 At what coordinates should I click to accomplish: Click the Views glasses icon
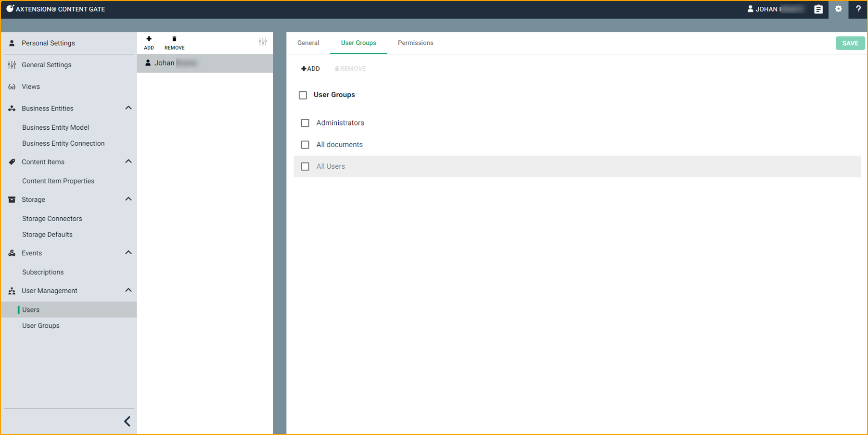[x=12, y=87]
